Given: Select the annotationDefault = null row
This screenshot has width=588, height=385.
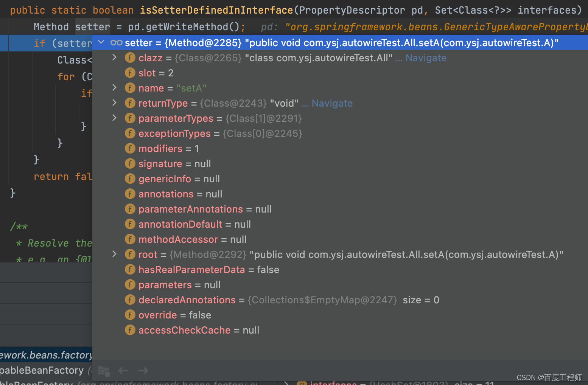Looking at the screenshot, I should point(340,224).
